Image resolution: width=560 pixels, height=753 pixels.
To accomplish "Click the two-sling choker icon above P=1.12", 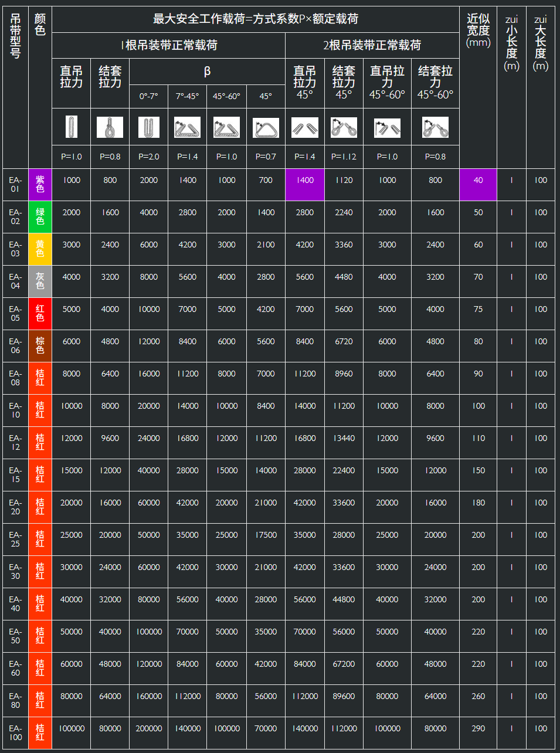I will 344,127.
